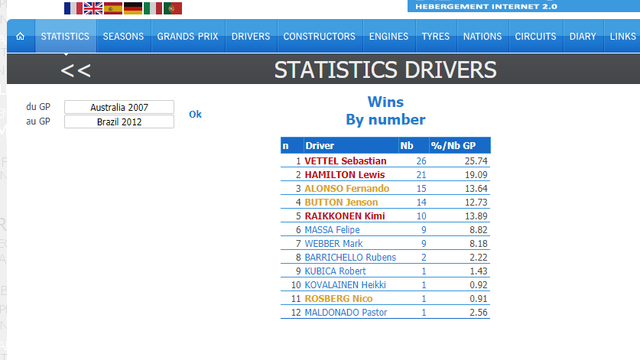640x360 pixels.
Task: Open the Nations menu
Action: pos(482,36)
